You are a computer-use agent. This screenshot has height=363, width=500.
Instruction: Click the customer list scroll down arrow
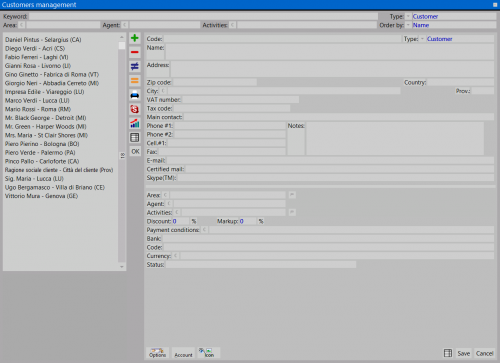122,266
